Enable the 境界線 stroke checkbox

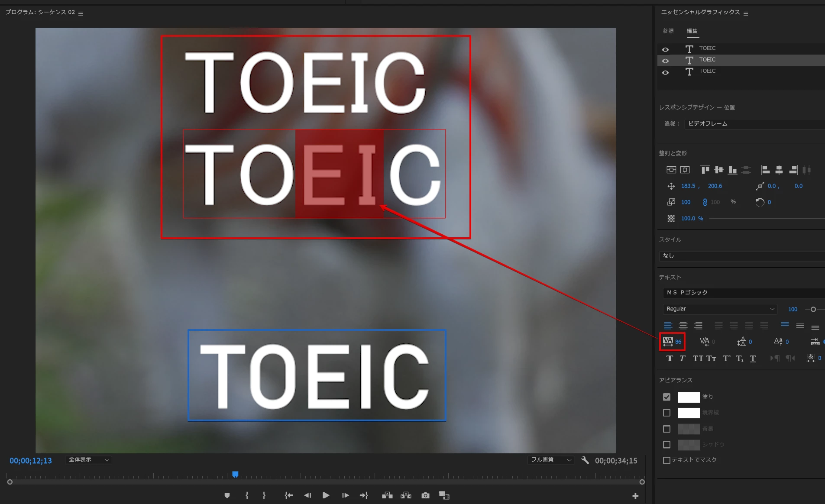[666, 413]
